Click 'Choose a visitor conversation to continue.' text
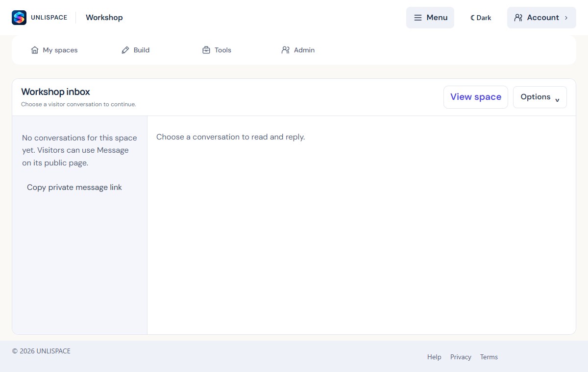Image resolution: width=588 pixels, height=372 pixels. tap(78, 104)
